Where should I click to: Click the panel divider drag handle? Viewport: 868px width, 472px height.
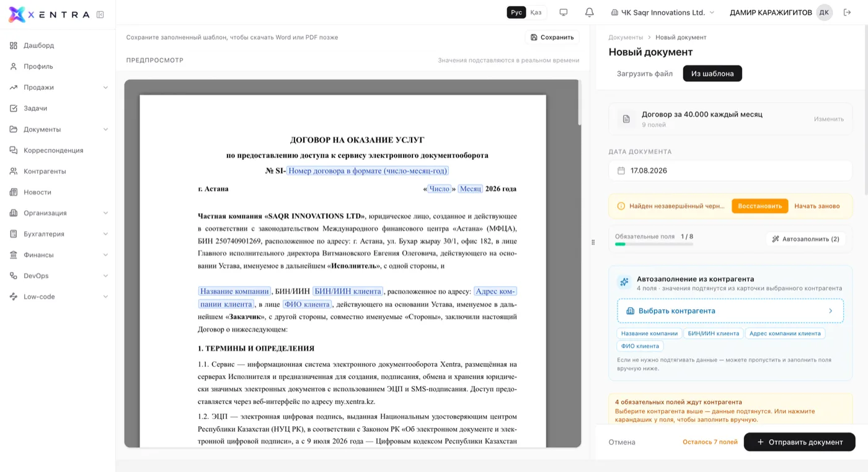[x=593, y=242]
